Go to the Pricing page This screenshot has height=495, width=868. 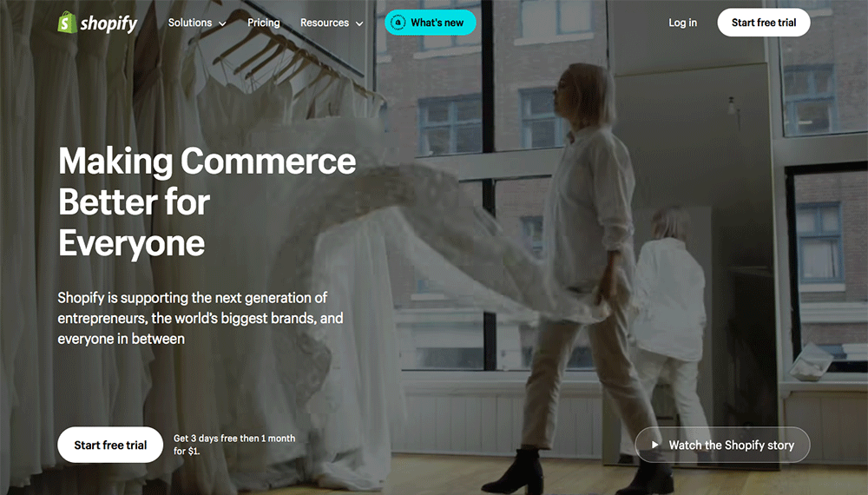(x=264, y=23)
